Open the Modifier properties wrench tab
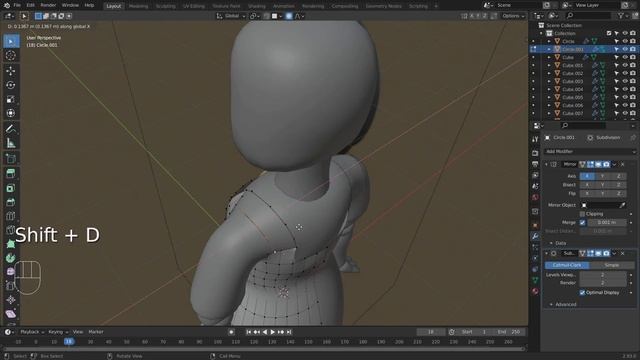 point(535,236)
